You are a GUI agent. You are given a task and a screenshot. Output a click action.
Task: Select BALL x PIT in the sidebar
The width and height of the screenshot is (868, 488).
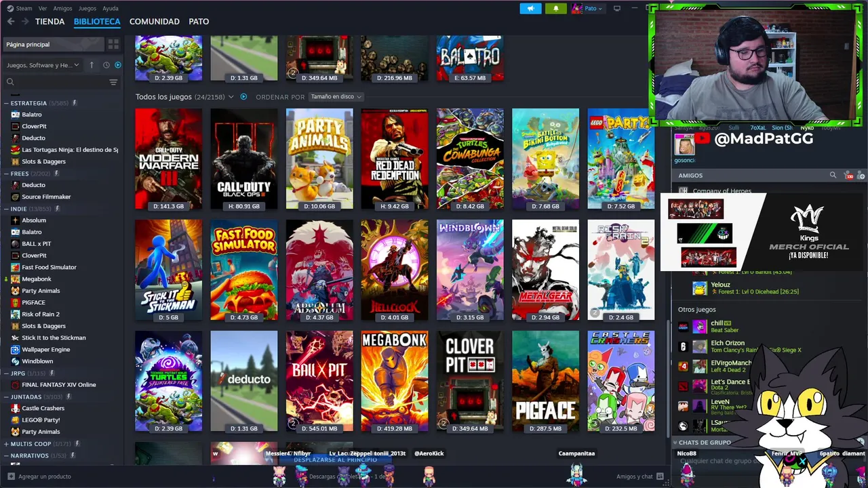click(x=37, y=243)
